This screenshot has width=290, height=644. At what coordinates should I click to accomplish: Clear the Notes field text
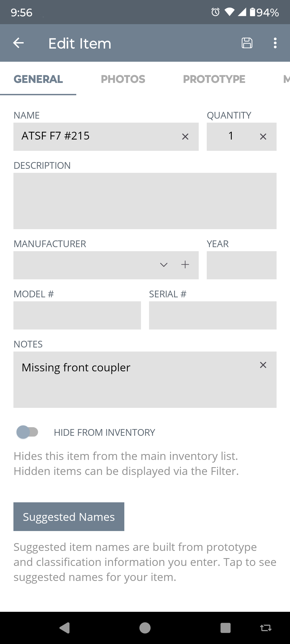[263, 365]
